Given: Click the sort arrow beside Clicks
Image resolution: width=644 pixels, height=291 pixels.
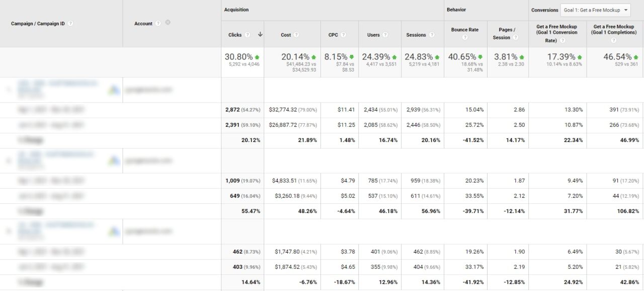Looking at the screenshot, I should [260, 35].
